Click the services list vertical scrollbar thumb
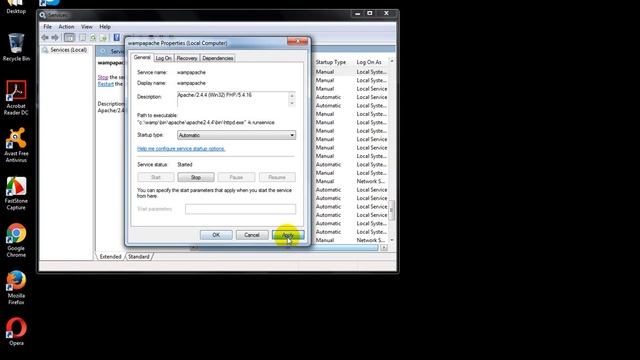 [x=391, y=210]
